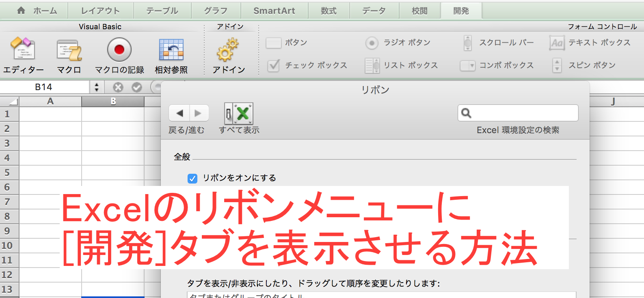
Task: Insert a スピン ボタン form control
Action: tap(584, 65)
